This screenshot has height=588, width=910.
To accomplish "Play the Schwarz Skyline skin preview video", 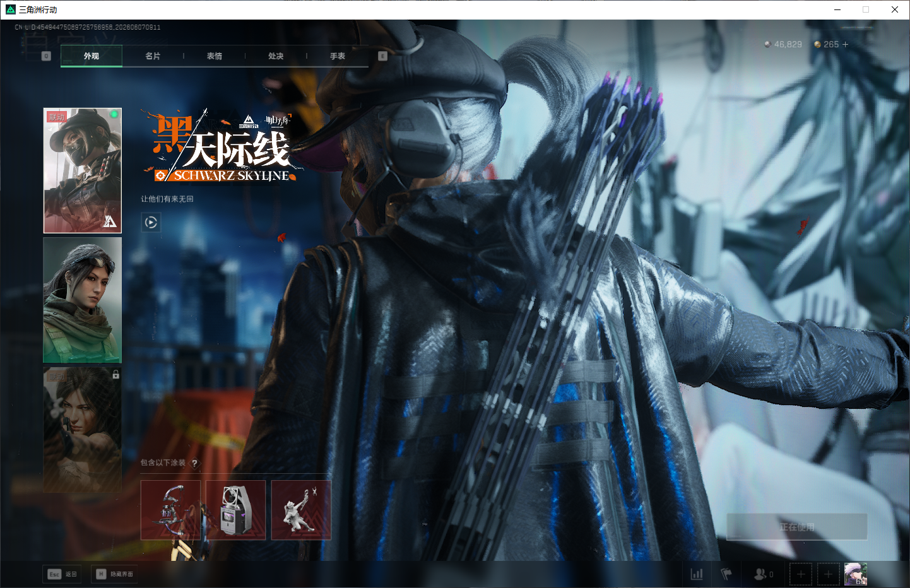I will pos(151,222).
